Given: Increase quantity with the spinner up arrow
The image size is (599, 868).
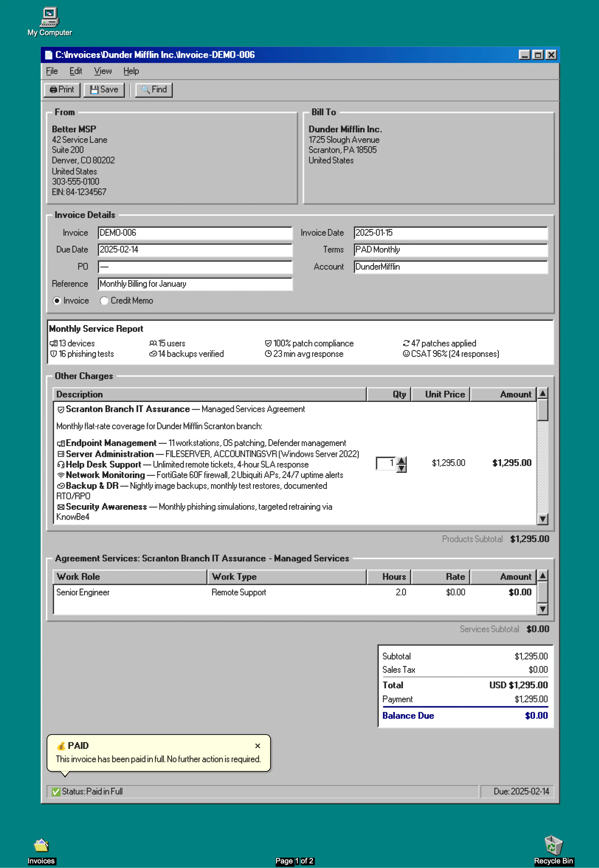Looking at the screenshot, I should [x=402, y=460].
